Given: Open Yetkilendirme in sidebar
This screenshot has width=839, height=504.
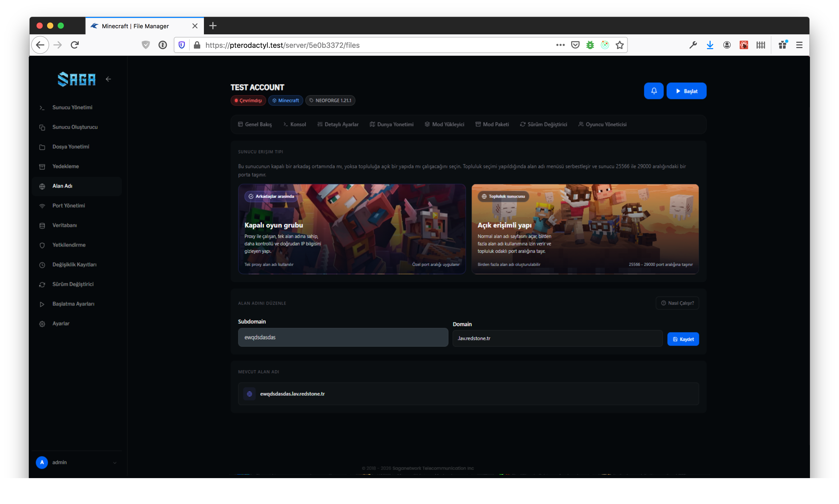Looking at the screenshot, I should tap(77, 245).
